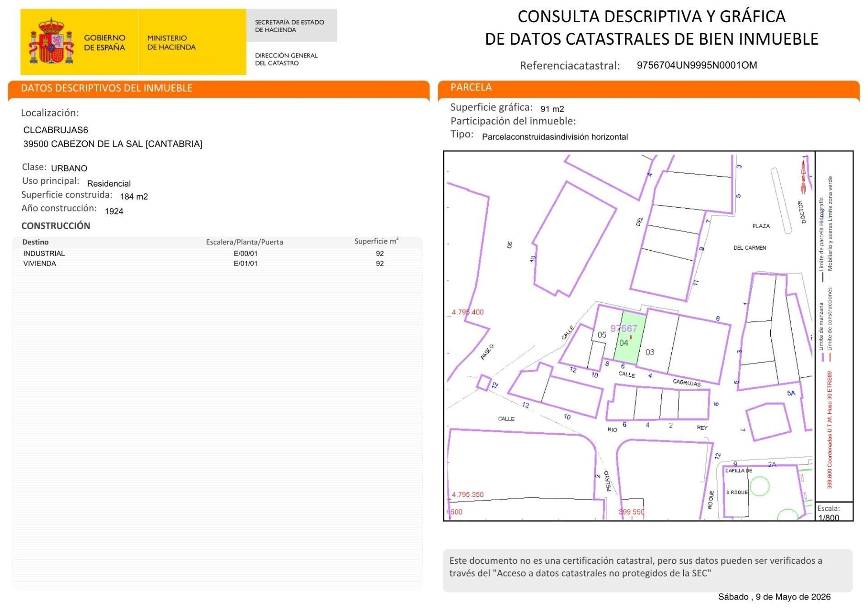868x613 pixels.
Task: Click the map block label 97567
Action: tap(624, 328)
